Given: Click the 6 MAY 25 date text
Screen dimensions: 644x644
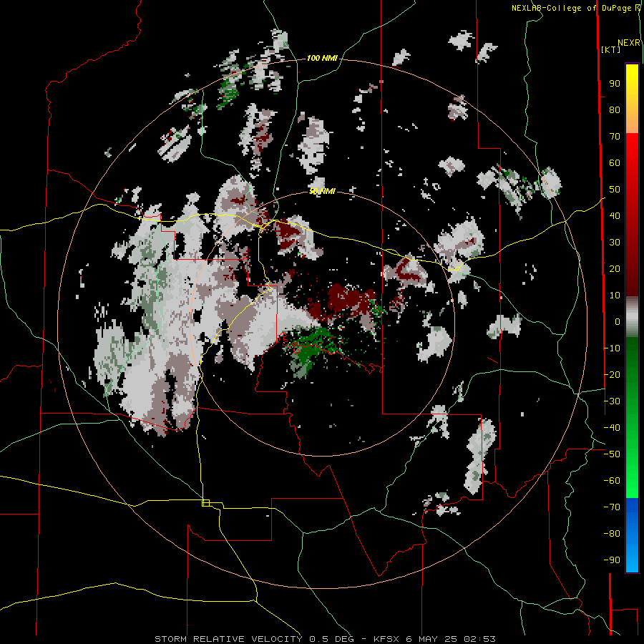Looking at the screenshot, I should [x=431, y=639].
